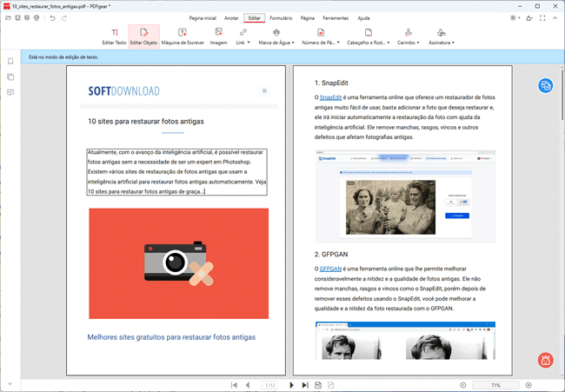Click the '2. GFPGAN' heading

(331, 255)
